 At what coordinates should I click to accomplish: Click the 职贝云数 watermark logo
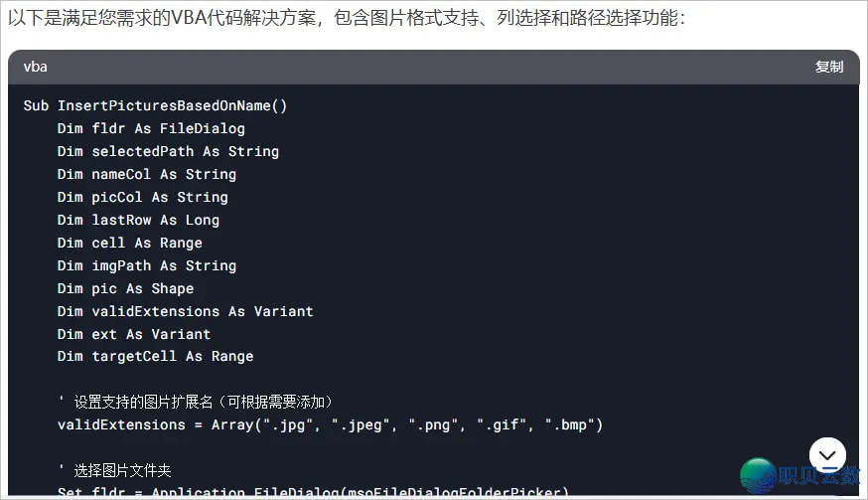pyautogui.click(x=799, y=475)
